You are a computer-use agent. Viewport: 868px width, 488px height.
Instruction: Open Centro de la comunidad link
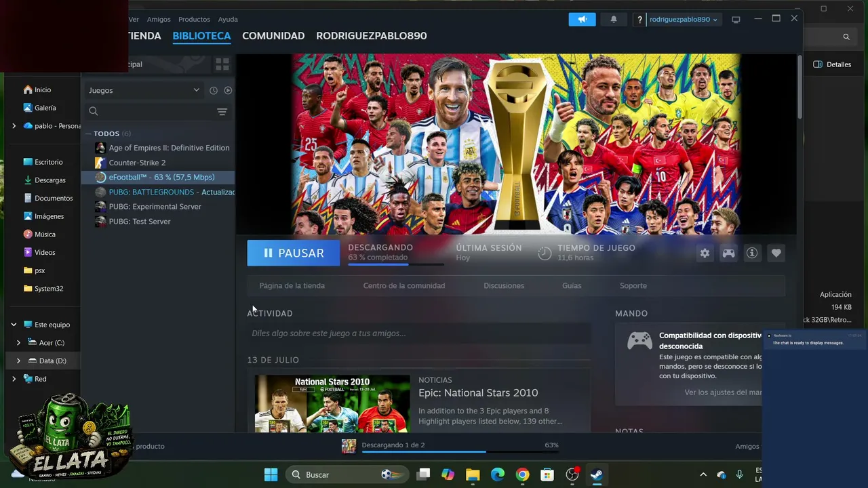404,285
